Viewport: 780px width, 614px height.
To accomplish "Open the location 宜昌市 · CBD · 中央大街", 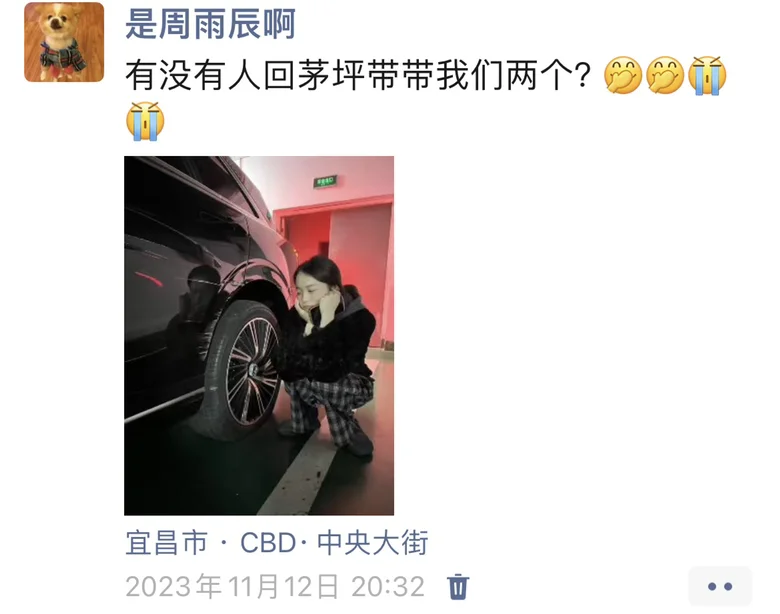I will (x=277, y=542).
